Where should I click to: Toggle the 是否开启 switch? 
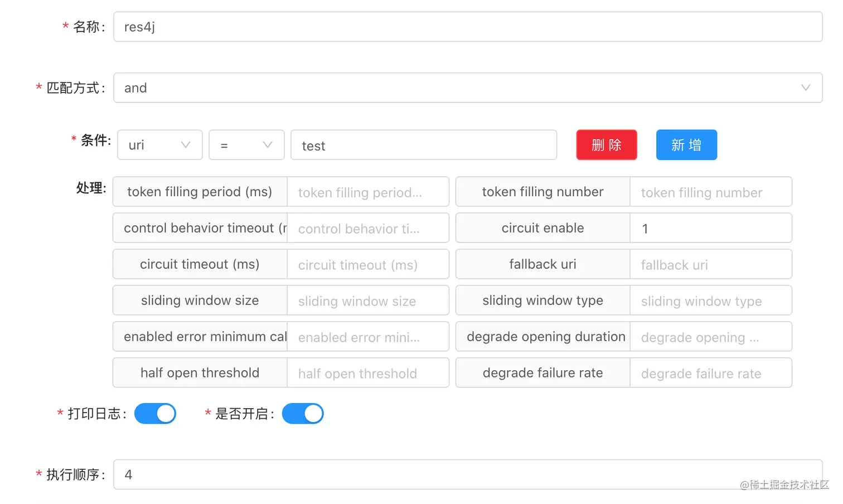[303, 414]
